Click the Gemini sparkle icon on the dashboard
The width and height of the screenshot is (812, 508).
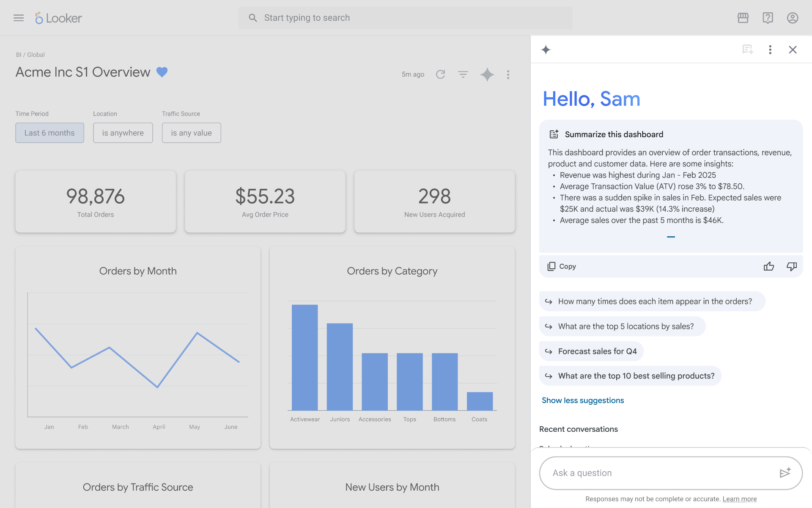click(x=487, y=74)
